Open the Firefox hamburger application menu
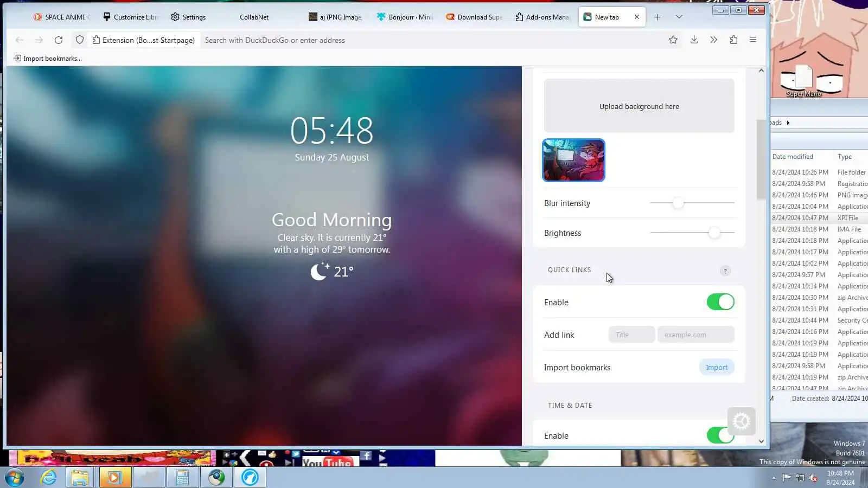 point(753,40)
